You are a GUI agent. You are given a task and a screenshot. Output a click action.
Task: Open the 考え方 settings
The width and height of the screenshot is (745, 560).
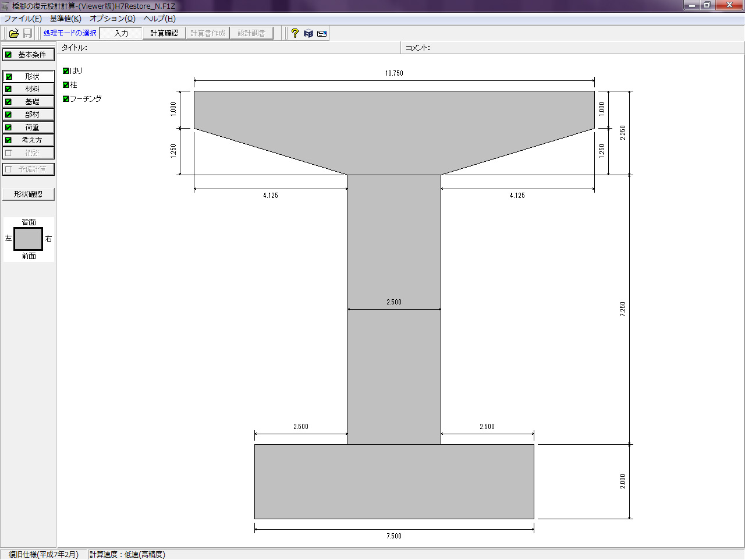pos(29,140)
